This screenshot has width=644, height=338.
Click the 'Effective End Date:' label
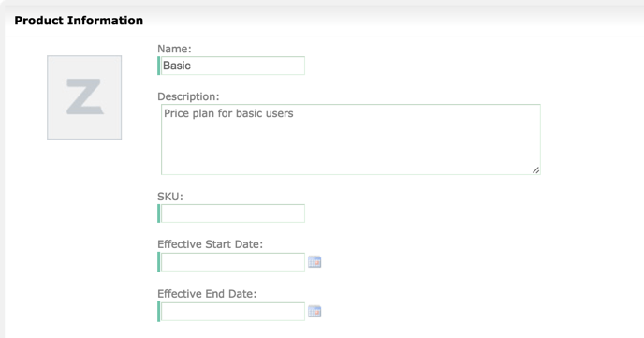[x=207, y=294]
